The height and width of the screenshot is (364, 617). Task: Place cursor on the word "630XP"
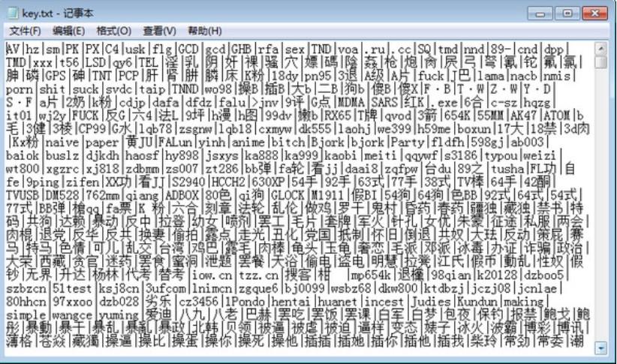click(x=267, y=182)
